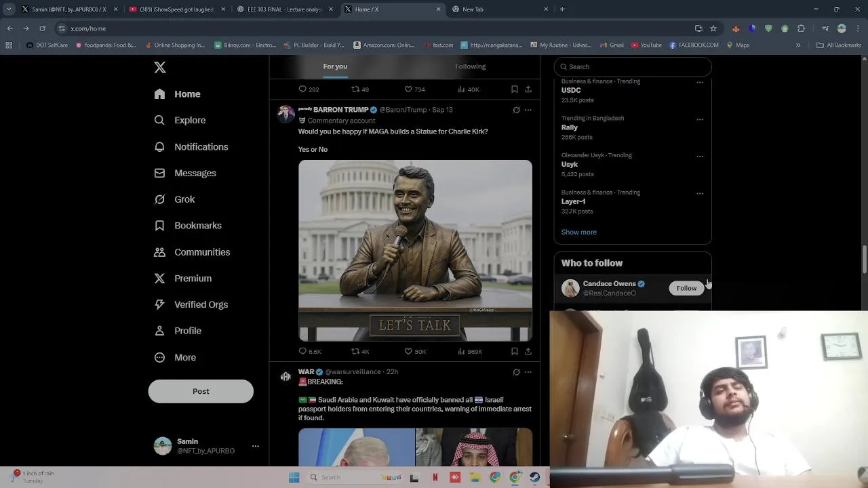Reply to the Barron Trump post

[310, 351]
